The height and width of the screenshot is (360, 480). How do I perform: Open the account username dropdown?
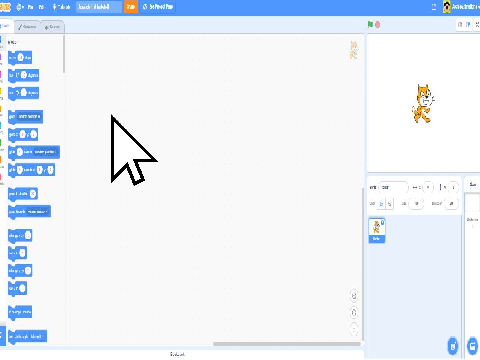(462, 7)
